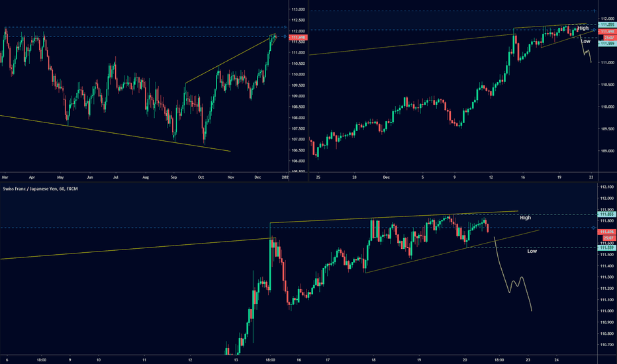Click the red 111.698 price label in the top-right chart
Viewport: 617px width, 364px height.
click(607, 32)
